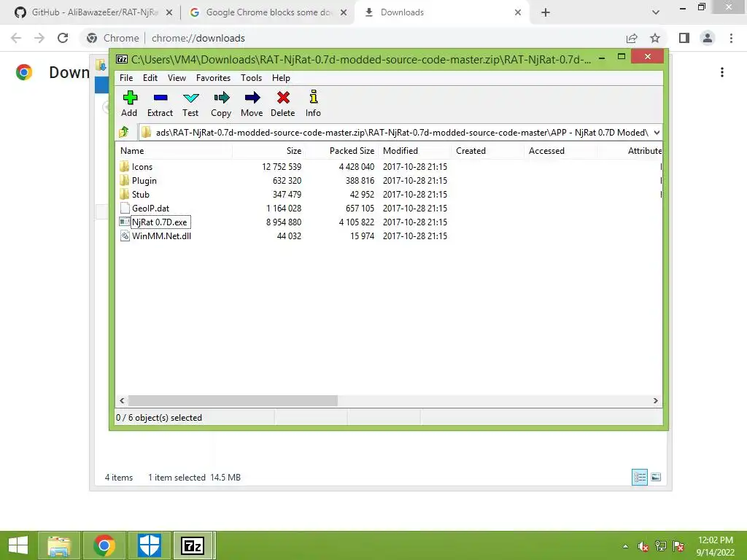Click the muted volume tray icon
747x560 pixels.
click(643, 546)
